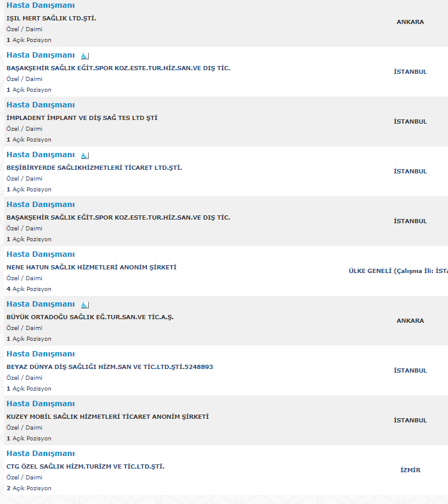The height and width of the screenshot is (504, 448).
Task: Click BEYAZ DÜNYA DİŞ SAĞLIĞI company name
Action: pos(109,367)
